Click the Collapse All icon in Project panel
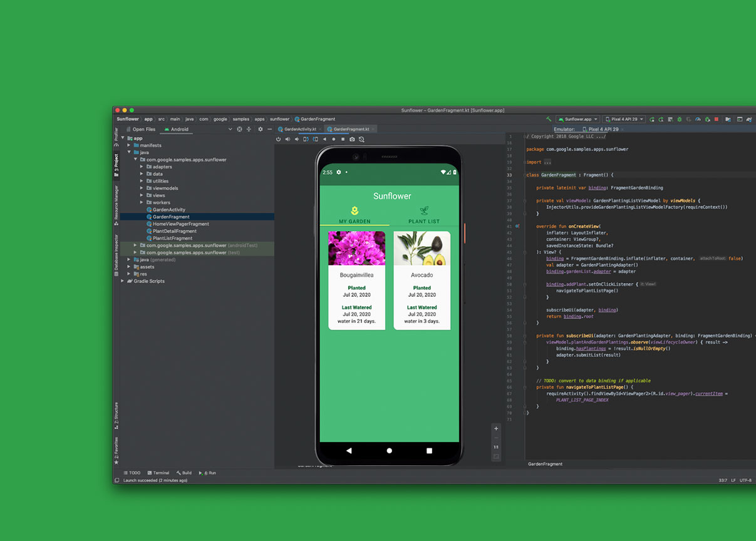Screen dimensions: 756x541 tap(249, 129)
